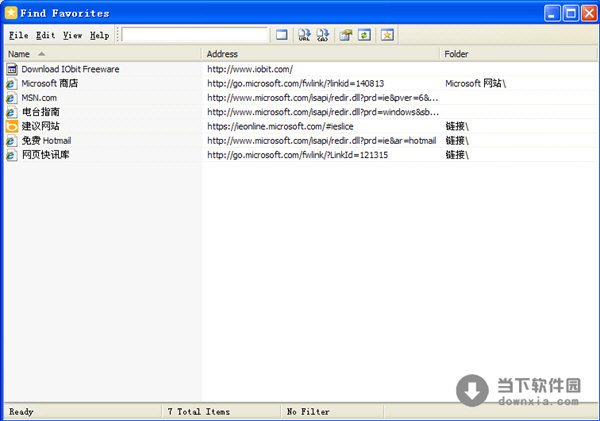Screen dimensions: 600x421
Task: Click the 链接\ folder of 网页快讯库
Action: pyautogui.click(x=457, y=155)
